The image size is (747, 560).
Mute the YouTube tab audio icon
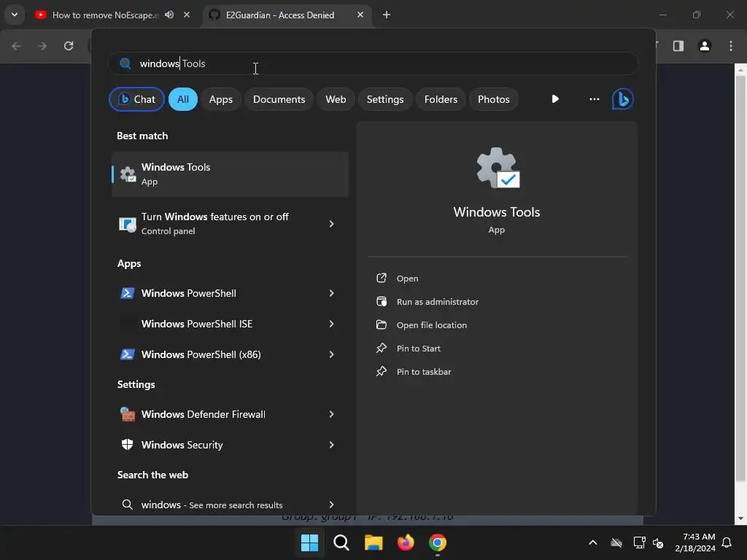(169, 15)
